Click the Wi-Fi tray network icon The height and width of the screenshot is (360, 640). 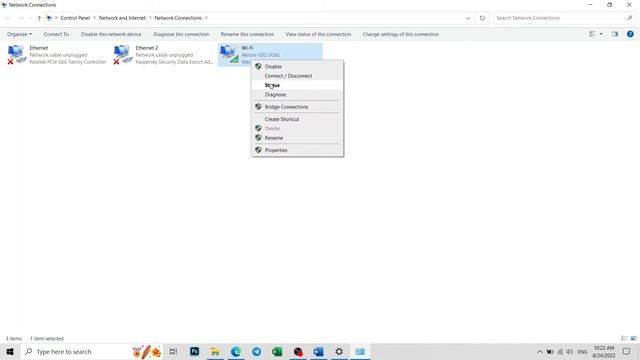coord(560,352)
